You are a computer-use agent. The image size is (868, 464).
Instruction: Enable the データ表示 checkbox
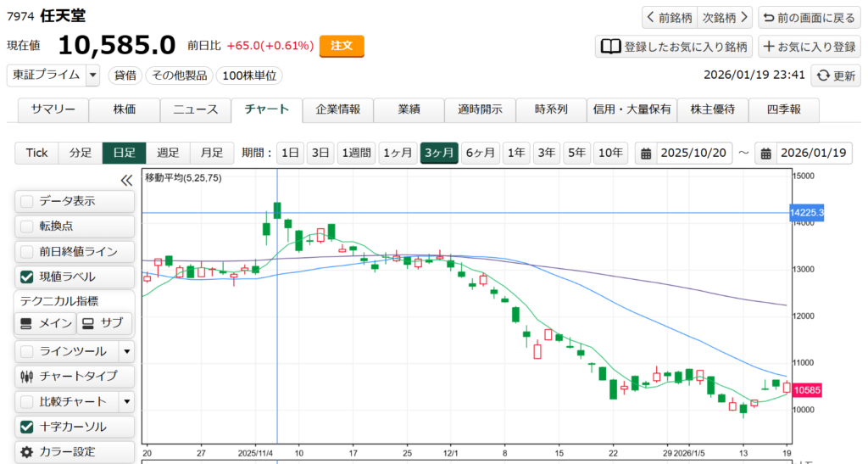(x=27, y=202)
